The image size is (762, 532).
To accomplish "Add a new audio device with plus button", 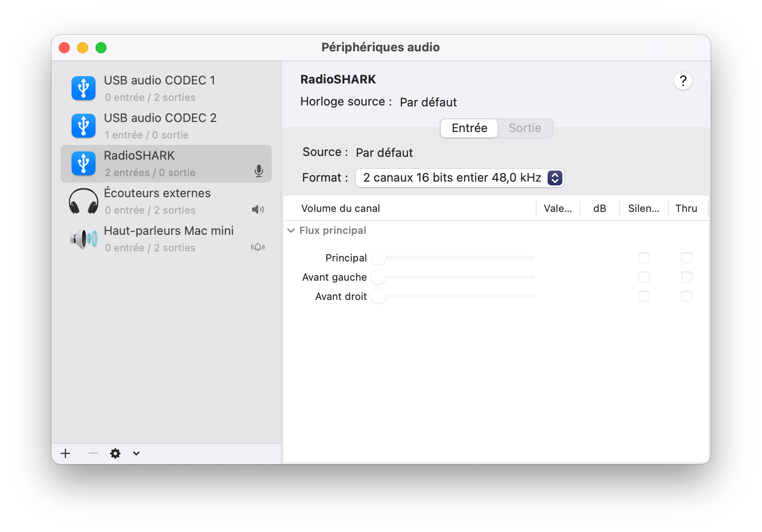I will pos(66,454).
